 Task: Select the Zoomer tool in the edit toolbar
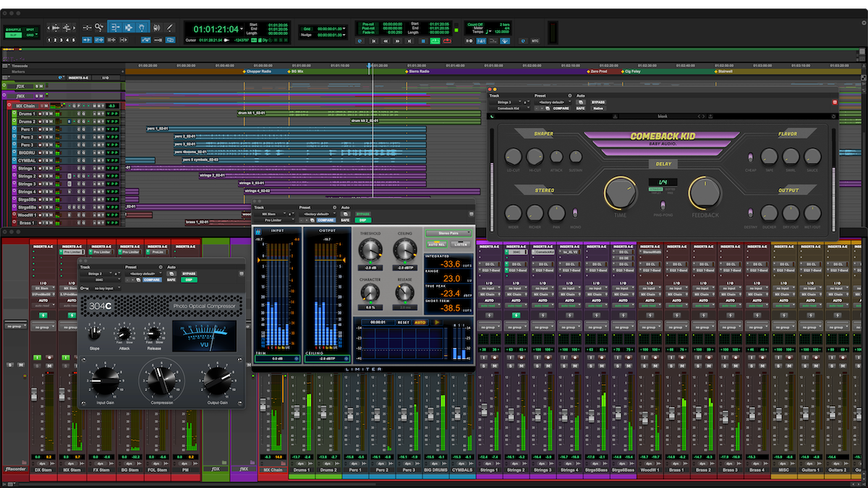99,27
